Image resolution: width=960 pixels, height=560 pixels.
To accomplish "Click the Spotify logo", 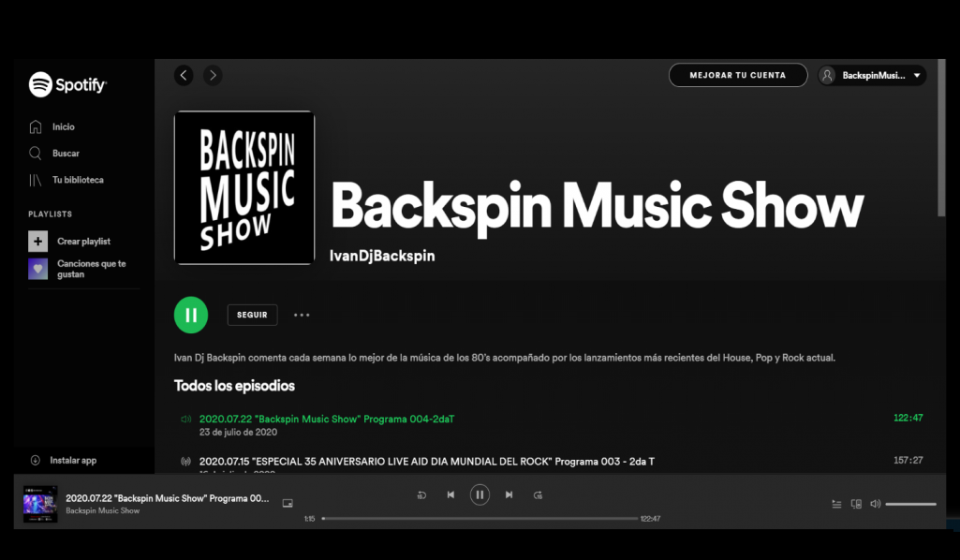I will pos(67,84).
